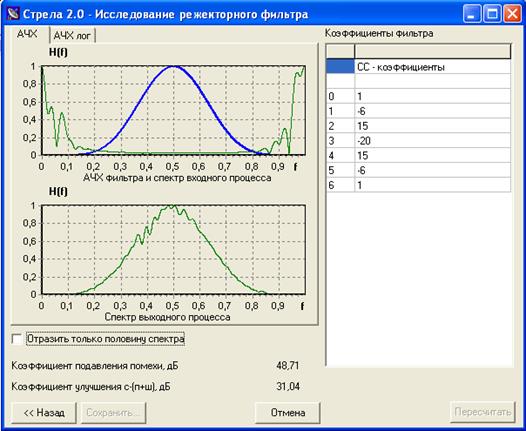Viewport: 526px width, 431px height.
Task: Select the АЧХ tab
Action: click(x=28, y=34)
